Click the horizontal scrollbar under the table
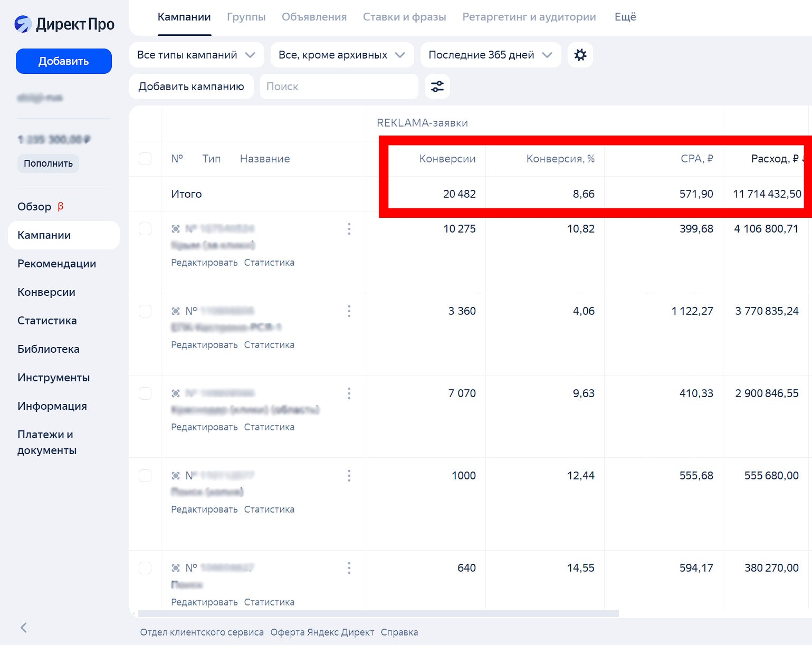 pyautogui.click(x=378, y=614)
